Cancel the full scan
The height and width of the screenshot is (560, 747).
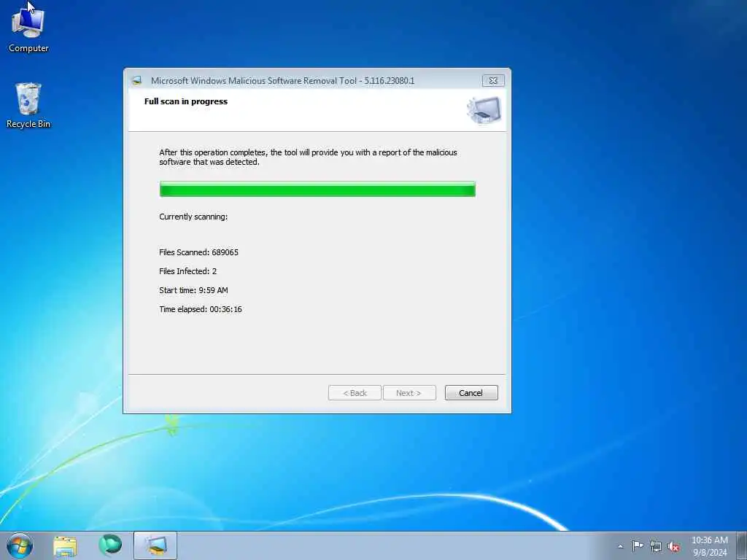coord(471,393)
